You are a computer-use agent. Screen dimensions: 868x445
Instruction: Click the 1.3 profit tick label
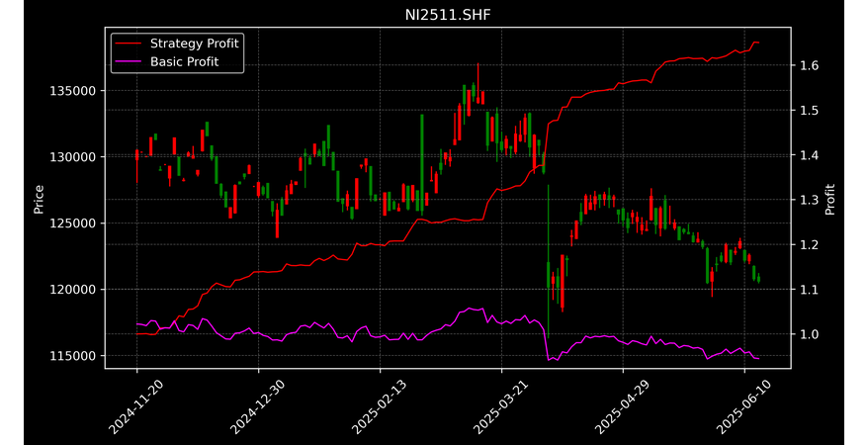(x=809, y=200)
